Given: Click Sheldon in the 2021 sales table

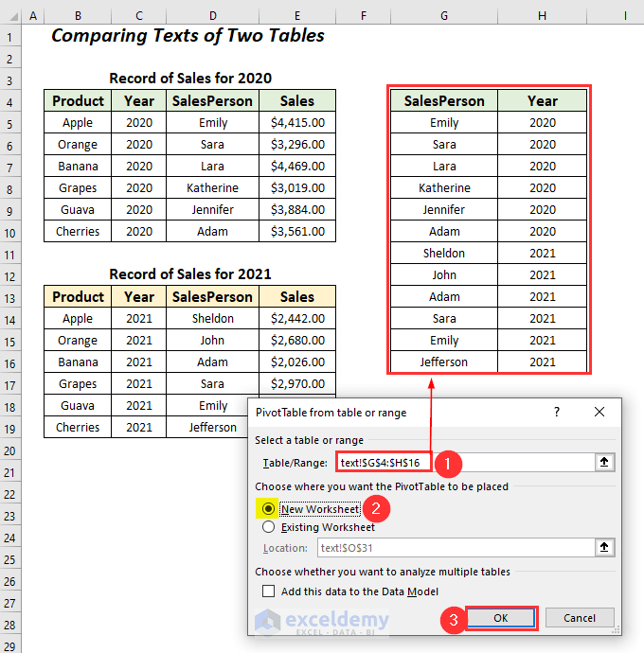Looking at the screenshot, I should pyautogui.click(x=212, y=319).
